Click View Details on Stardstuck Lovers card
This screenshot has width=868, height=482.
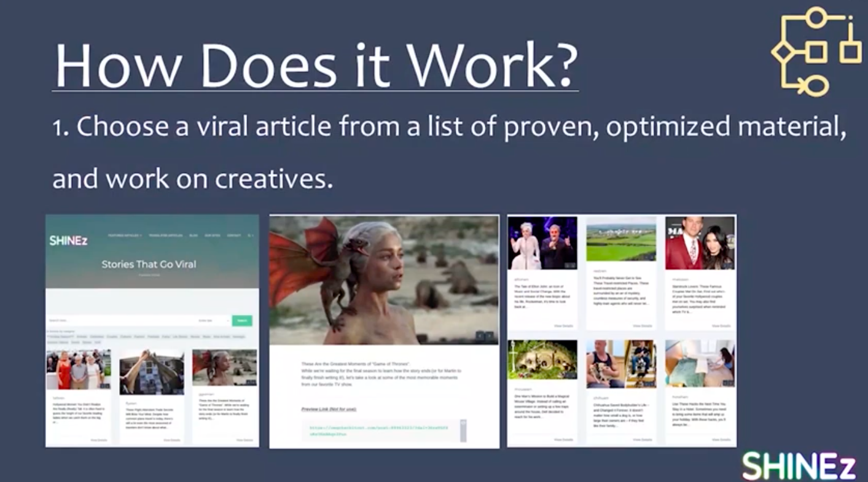pyautogui.click(x=721, y=326)
